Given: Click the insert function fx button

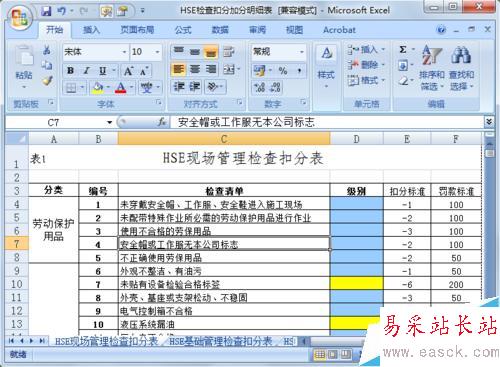Looking at the screenshot, I should coord(162,122).
